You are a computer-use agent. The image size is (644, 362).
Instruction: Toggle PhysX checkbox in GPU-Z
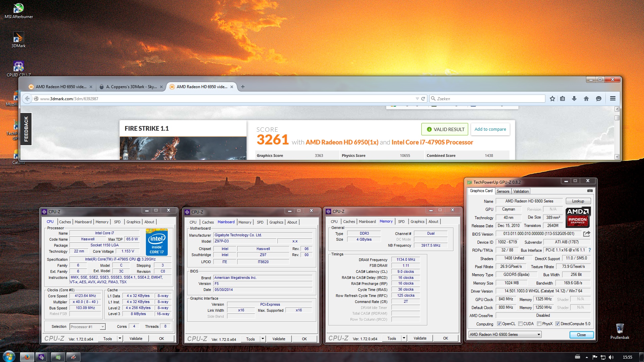pyautogui.click(x=539, y=324)
